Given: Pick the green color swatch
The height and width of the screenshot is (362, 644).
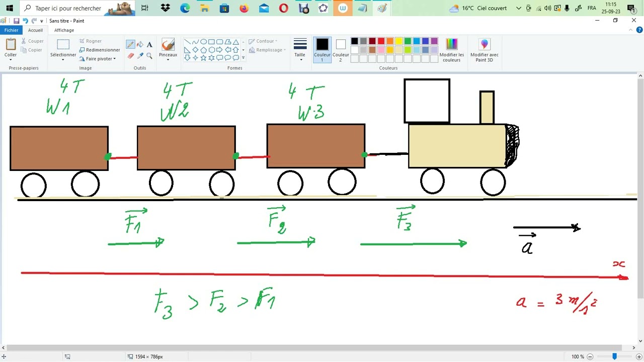Looking at the screenshot, I should (408, 41).
